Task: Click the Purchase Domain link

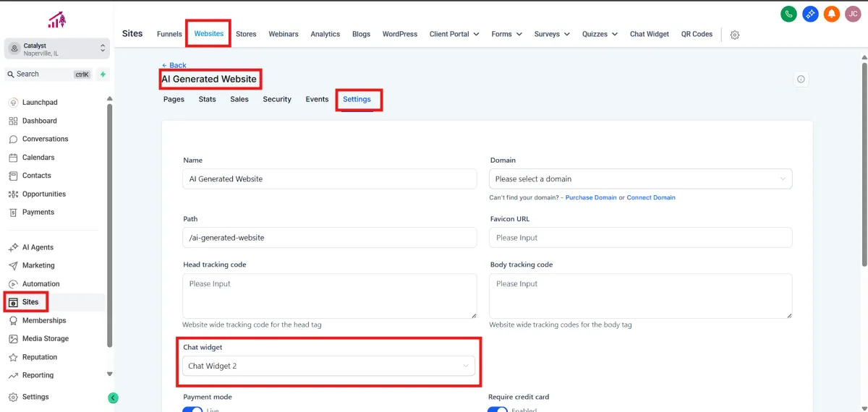Action: (x=591, y=197)
